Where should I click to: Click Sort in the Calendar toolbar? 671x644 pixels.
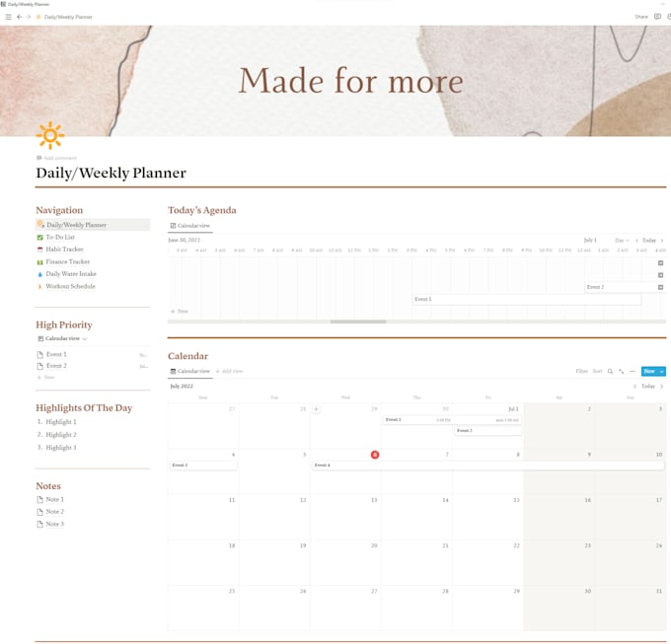coord(597,371)
